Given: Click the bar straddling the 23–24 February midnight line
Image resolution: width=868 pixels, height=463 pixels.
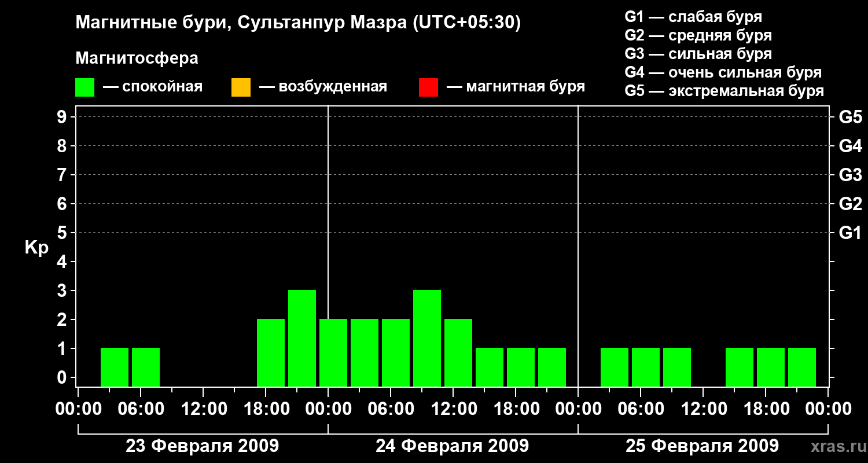Looking at the screenshot, I should tap(333, 352).
